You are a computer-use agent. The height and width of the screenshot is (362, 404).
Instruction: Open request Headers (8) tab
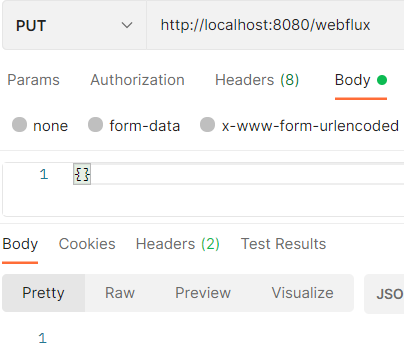tap(257, 80)
